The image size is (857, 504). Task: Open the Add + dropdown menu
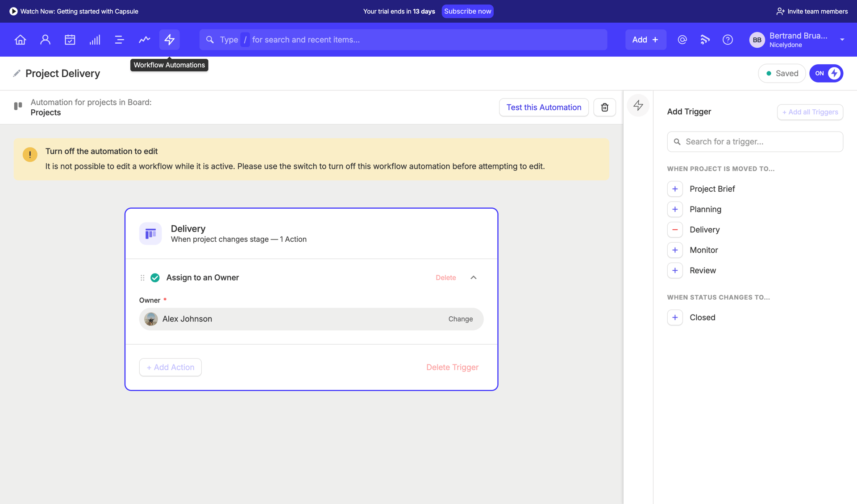point(645,39)
